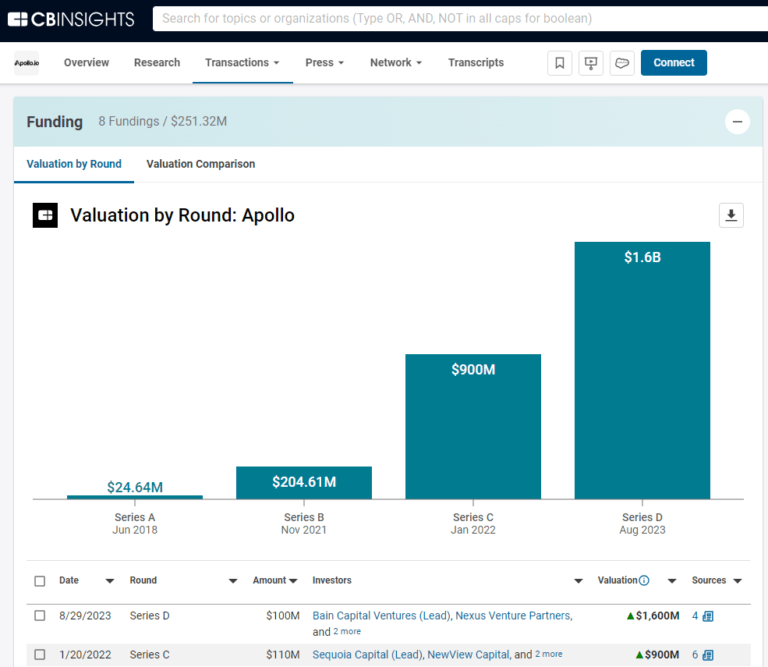Tick the select-all checkbox in table header
The image size is (768, 667).
[40, 581]
